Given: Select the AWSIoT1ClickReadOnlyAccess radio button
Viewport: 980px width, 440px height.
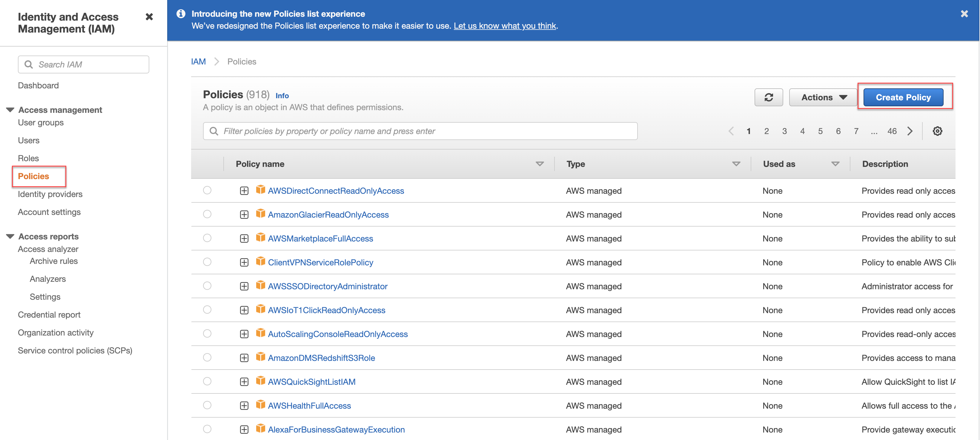Looking at the screenshot, I should tap(207, 310).
